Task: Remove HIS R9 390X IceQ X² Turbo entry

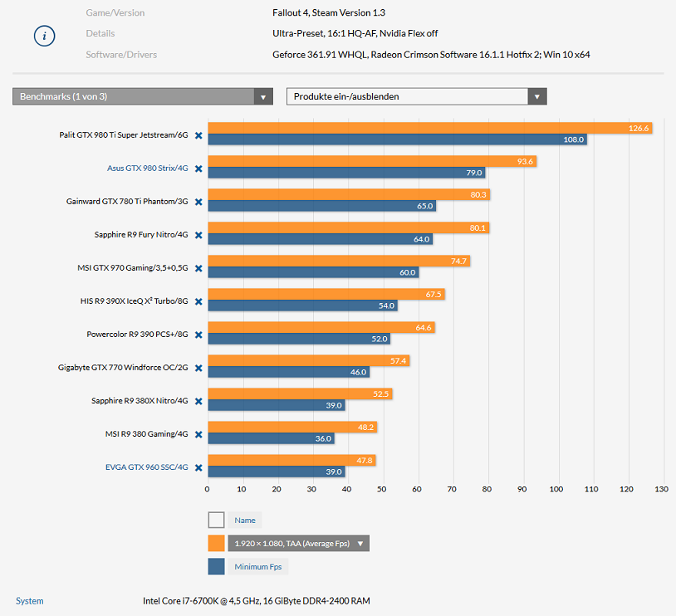Action: [x=198, y=301]
